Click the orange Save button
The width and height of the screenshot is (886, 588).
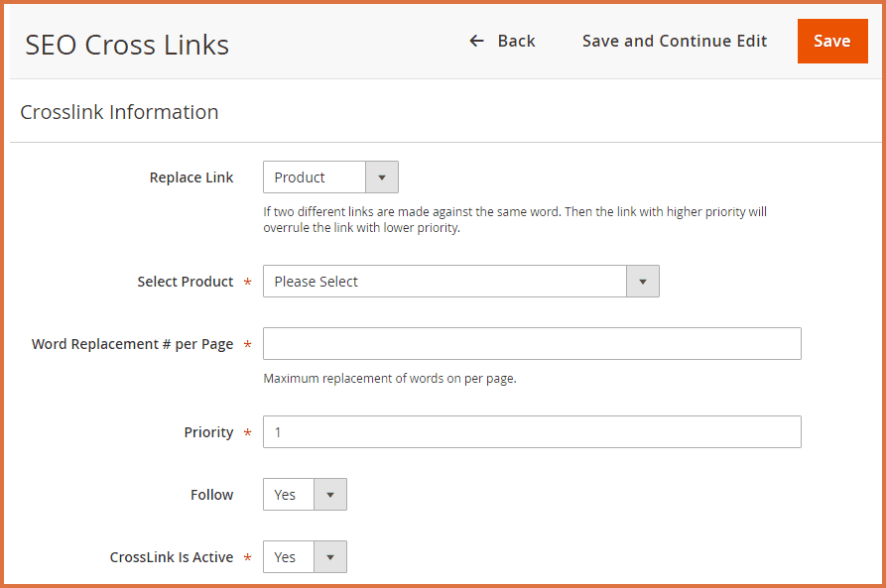(x=831, y=41)
